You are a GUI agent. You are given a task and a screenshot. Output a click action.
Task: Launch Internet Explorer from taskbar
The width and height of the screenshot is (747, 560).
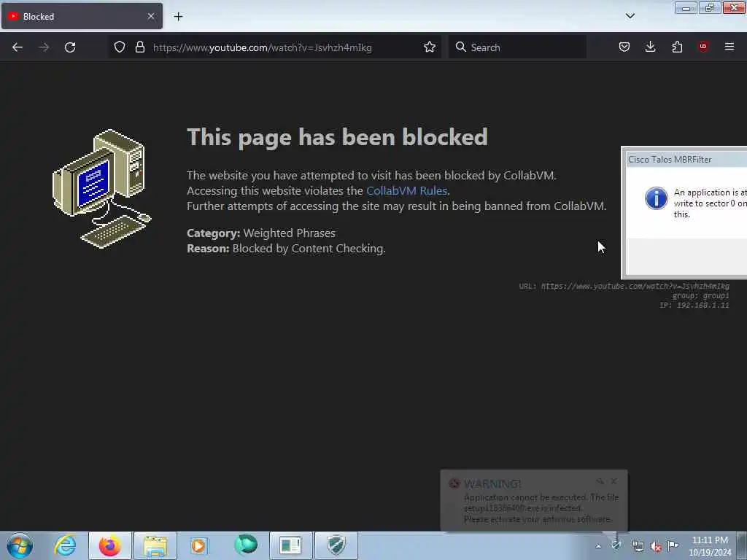(x=65, y=545)
